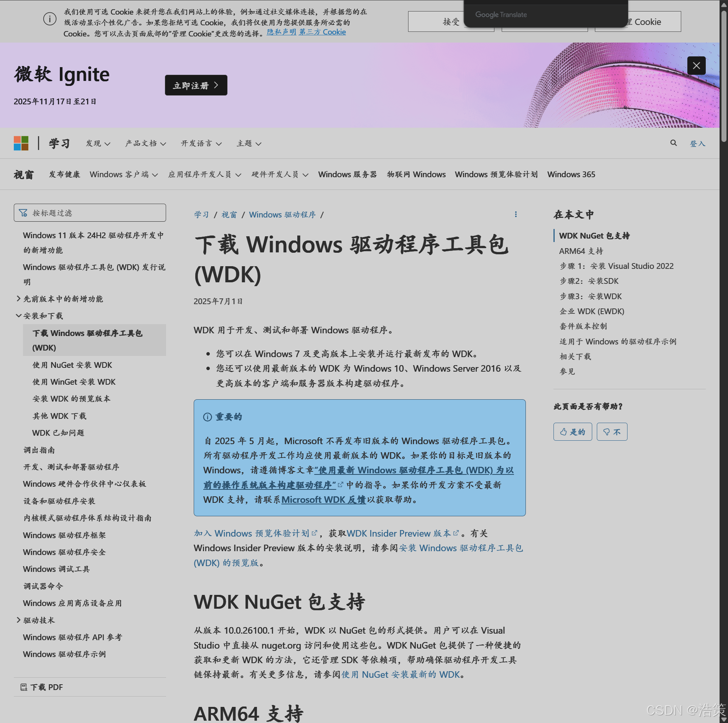
Task: Click the scrollbar down arrow
Action: pyautogui.click(x=724, y=719)
